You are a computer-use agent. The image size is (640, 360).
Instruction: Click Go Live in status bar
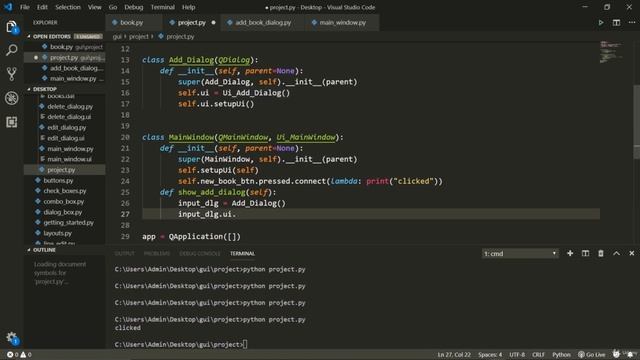click(x=591, y=355)
